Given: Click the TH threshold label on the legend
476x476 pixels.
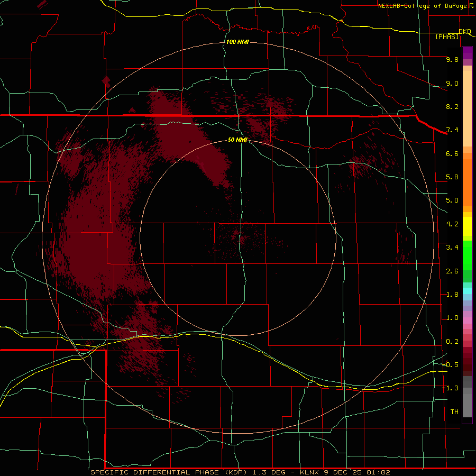Looking at the screenshot, I should (x=454, y=411).
